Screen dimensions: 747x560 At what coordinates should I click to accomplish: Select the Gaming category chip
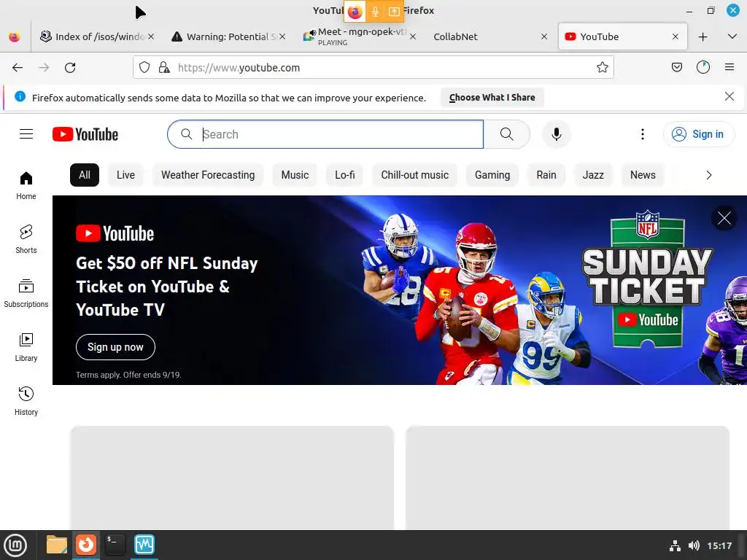[x=492, y=175]
